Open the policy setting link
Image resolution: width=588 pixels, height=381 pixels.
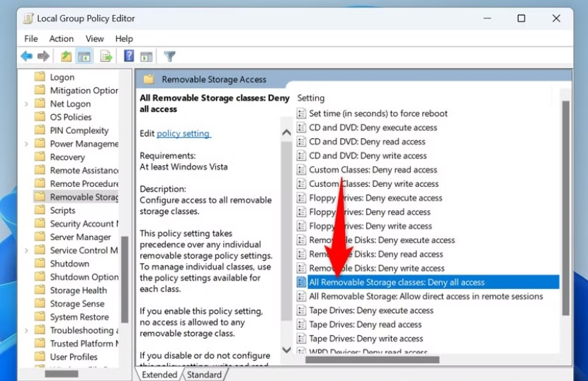pos(183,134)
